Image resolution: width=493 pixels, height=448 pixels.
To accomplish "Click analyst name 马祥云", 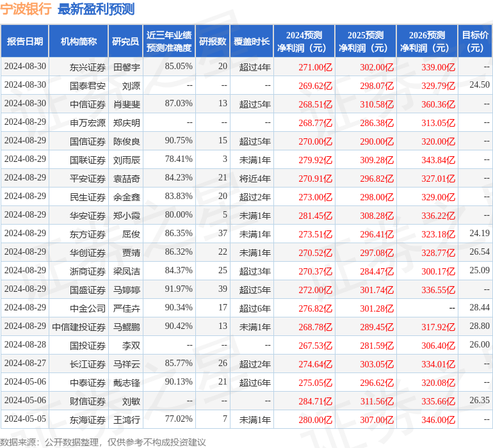I will (127, 364).
